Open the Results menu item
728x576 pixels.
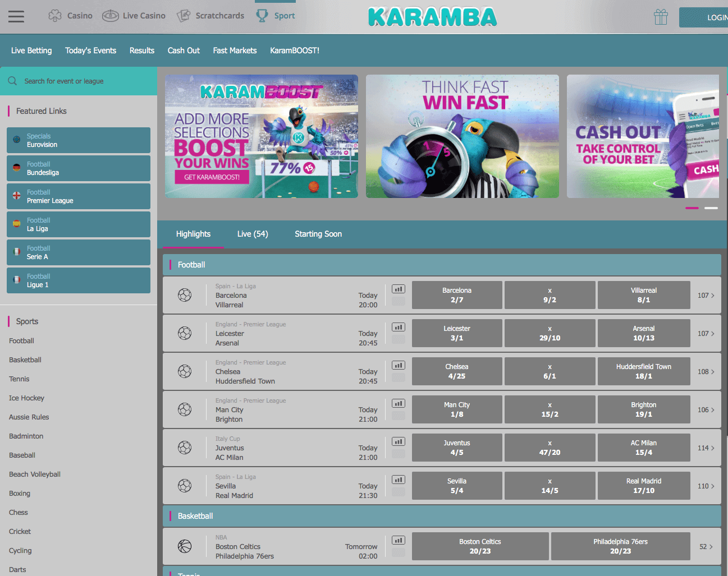142,50
